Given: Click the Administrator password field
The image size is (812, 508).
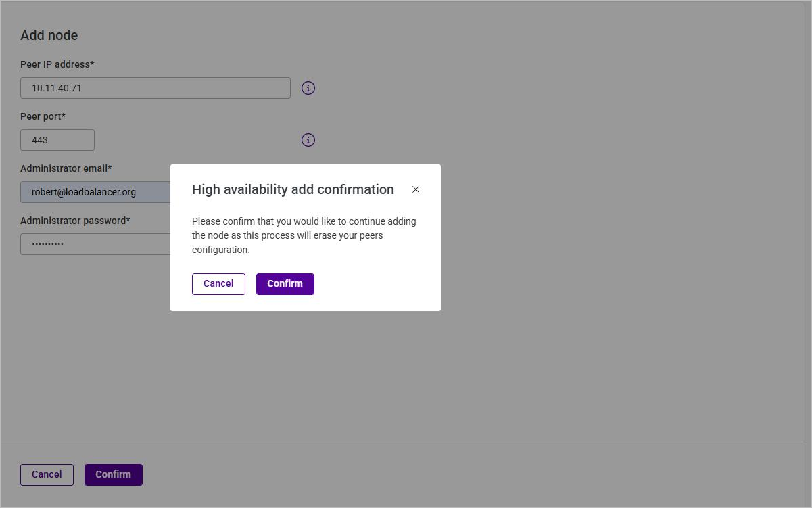Looking at the screenshot, I should (95, 244).
